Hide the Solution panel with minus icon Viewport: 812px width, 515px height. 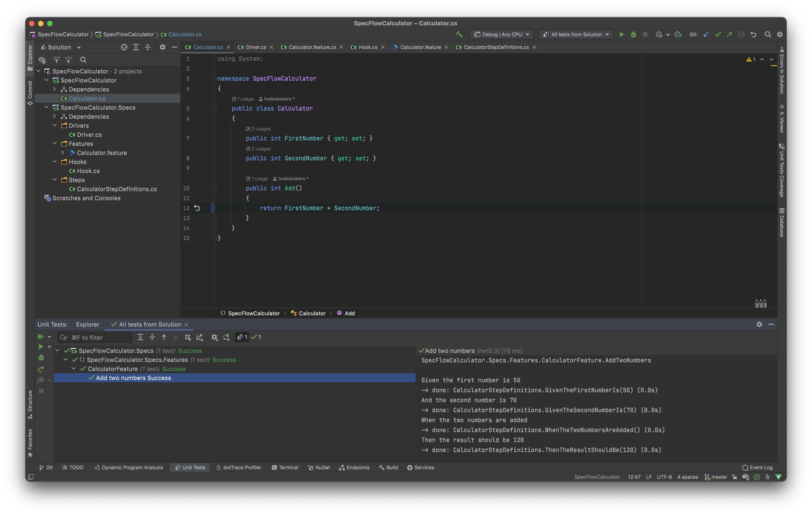[x=174, y=47]
